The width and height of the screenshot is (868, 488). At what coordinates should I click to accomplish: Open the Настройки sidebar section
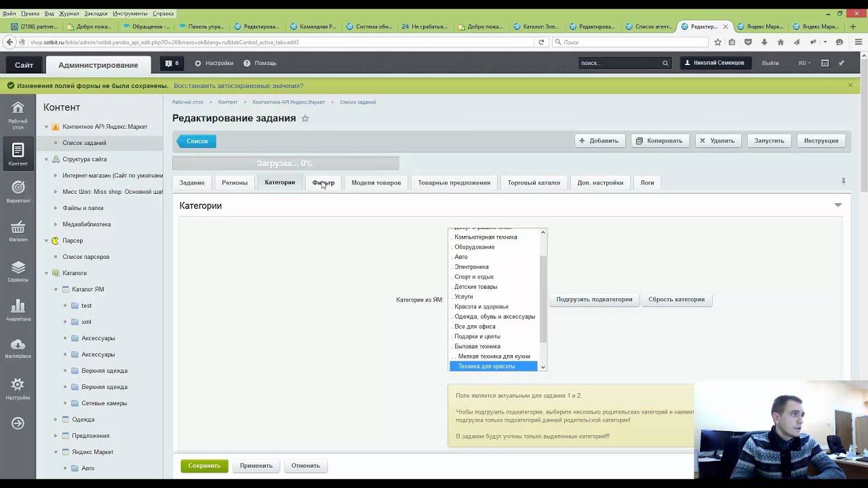18,389
